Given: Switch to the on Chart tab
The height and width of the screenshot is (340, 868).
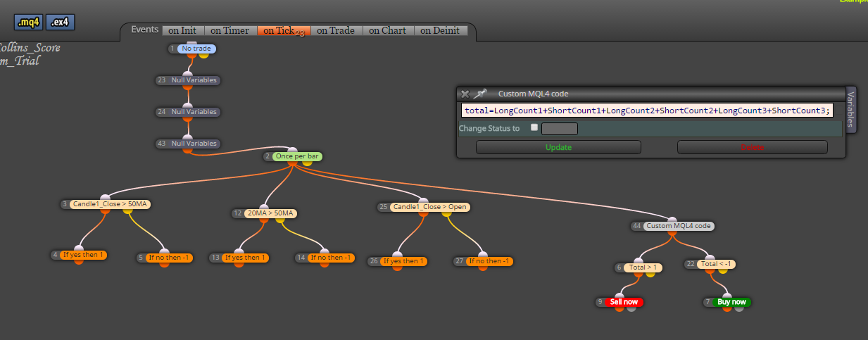Looking at the screenshot, I should [388, 30].
